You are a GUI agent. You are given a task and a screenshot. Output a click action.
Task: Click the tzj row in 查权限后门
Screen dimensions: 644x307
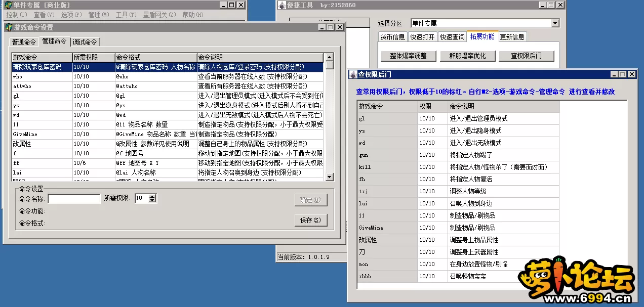coord(458,191)
